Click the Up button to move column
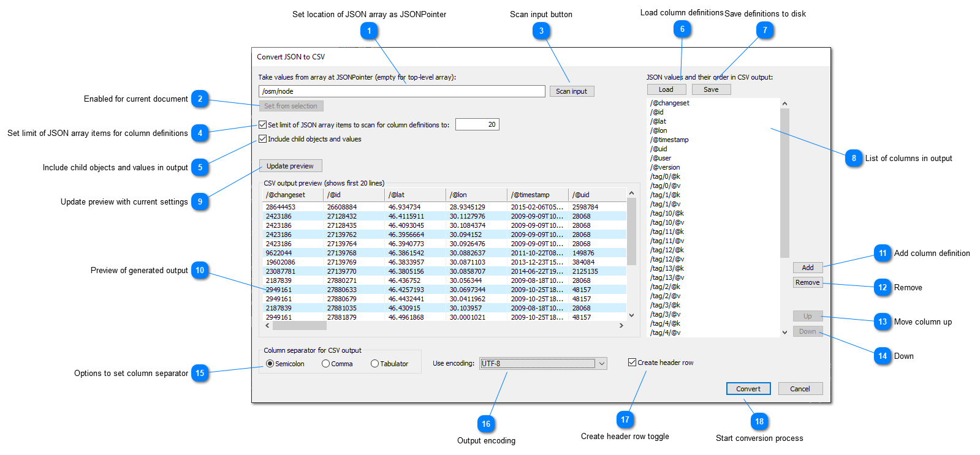 808,316
